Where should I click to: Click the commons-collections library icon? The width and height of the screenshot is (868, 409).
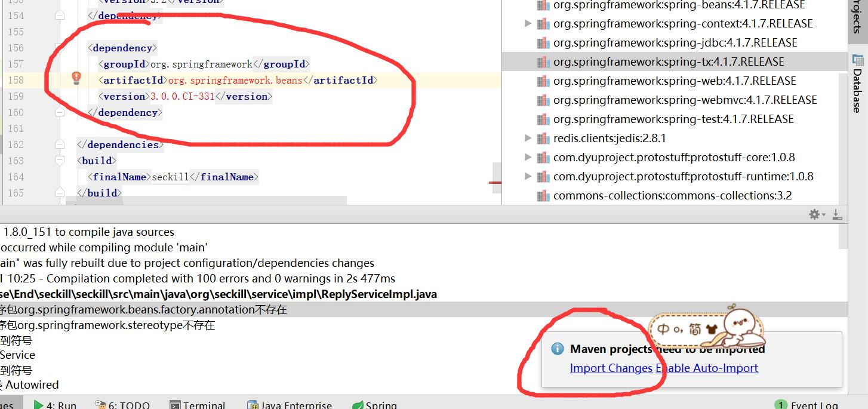[543, 195]
